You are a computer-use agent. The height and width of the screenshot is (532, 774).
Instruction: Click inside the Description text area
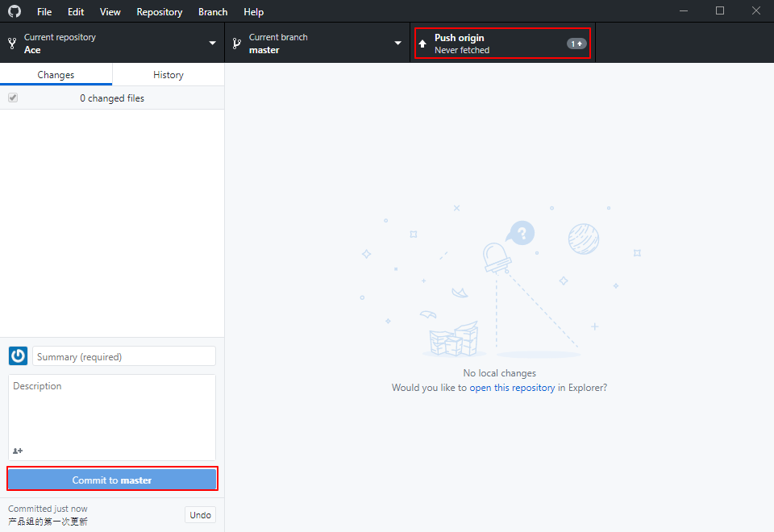tap(112, 411)
